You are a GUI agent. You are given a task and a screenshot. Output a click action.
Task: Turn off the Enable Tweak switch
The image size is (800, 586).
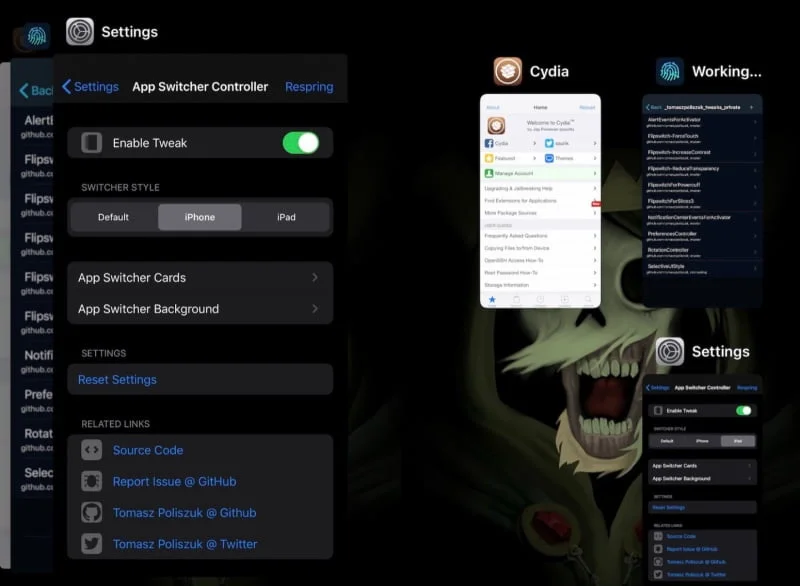tap(301, 143)
